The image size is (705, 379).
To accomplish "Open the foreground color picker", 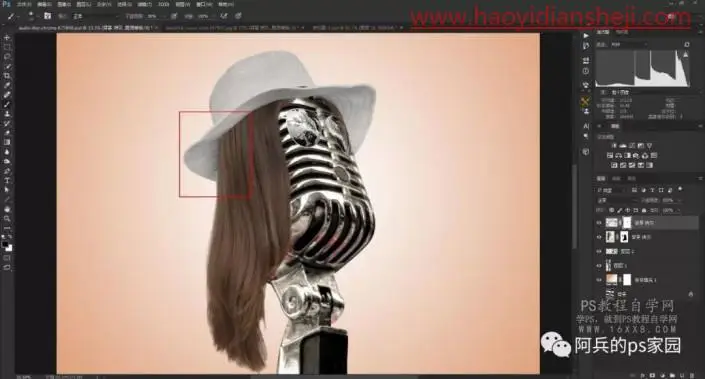I will point(5,244).
